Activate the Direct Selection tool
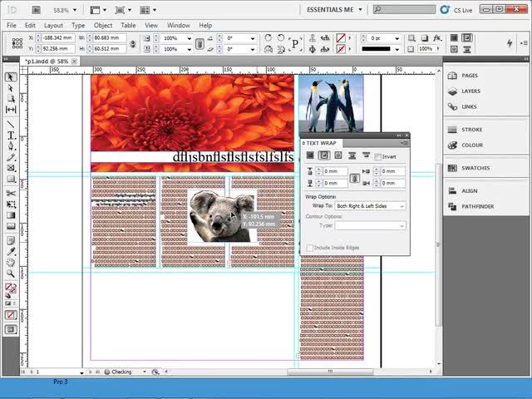532x399 pixels. [11, 87]
